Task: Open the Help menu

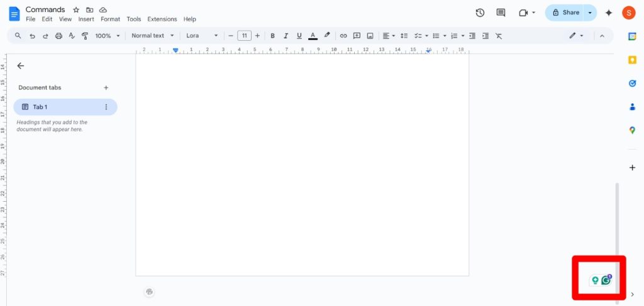Action: point(190,19)
